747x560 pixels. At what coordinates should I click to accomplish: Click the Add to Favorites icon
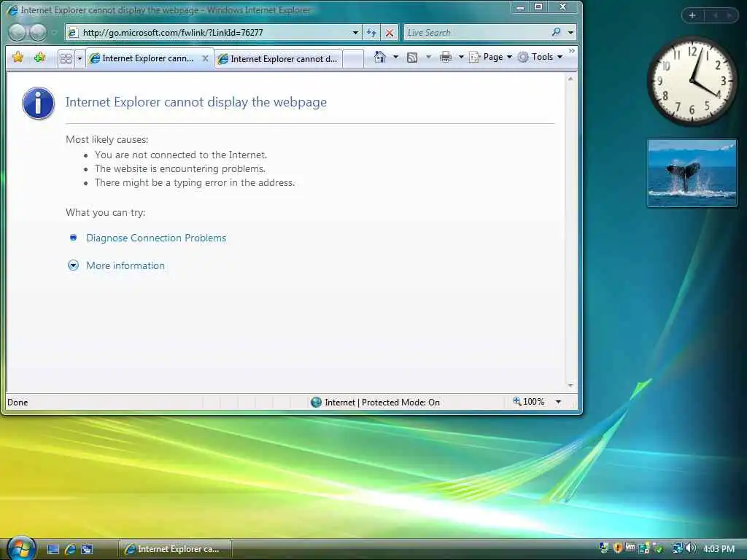[39, 58]
